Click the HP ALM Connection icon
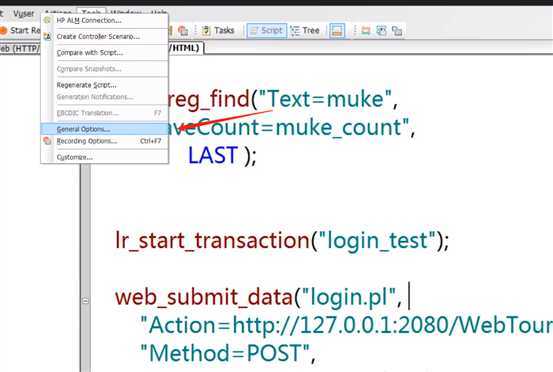The image size is (553, 372). pyautogui.click(x=47, y=20)
